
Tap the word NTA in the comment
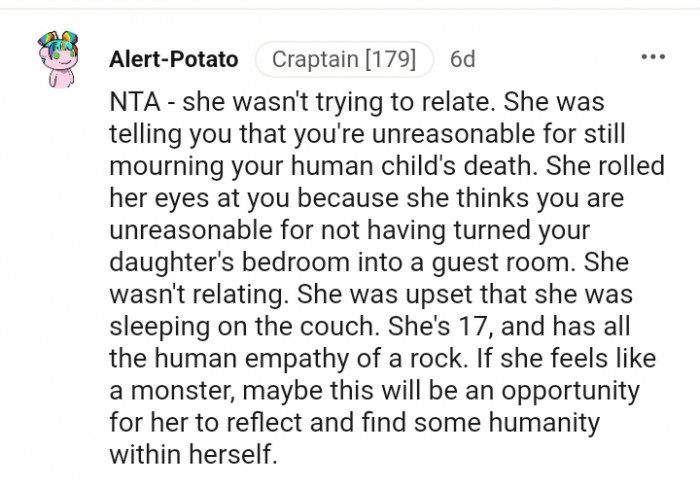134,102
